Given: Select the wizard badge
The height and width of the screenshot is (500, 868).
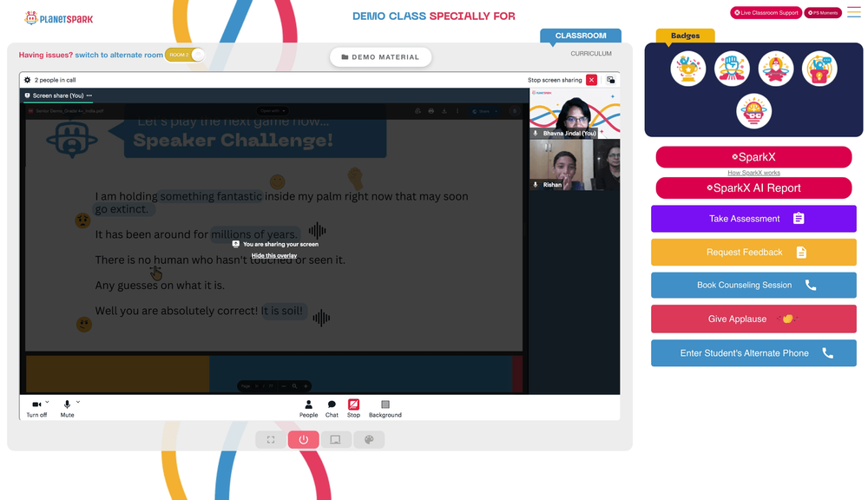Looking at the screenshot, I should pyautogui.click(x=775, y=69).
